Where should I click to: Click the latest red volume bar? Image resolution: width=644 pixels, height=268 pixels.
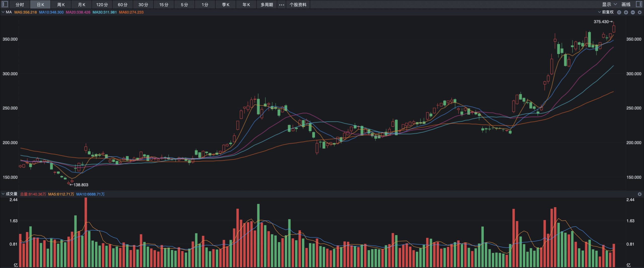614,255
